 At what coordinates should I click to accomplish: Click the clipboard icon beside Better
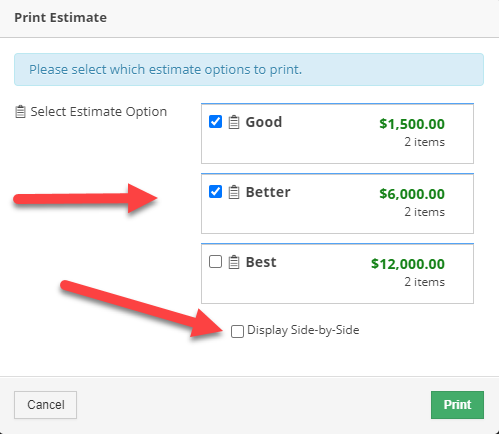[234, 192]
